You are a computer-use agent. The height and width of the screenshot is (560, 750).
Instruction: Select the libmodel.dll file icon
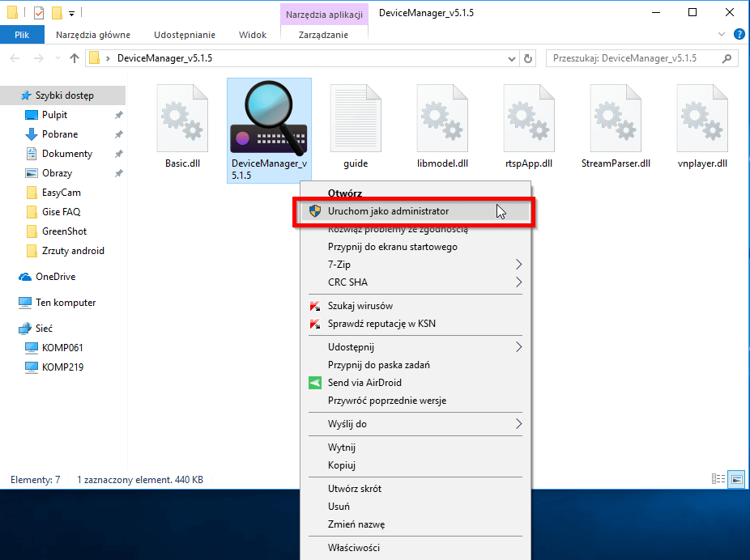point(442,121)
